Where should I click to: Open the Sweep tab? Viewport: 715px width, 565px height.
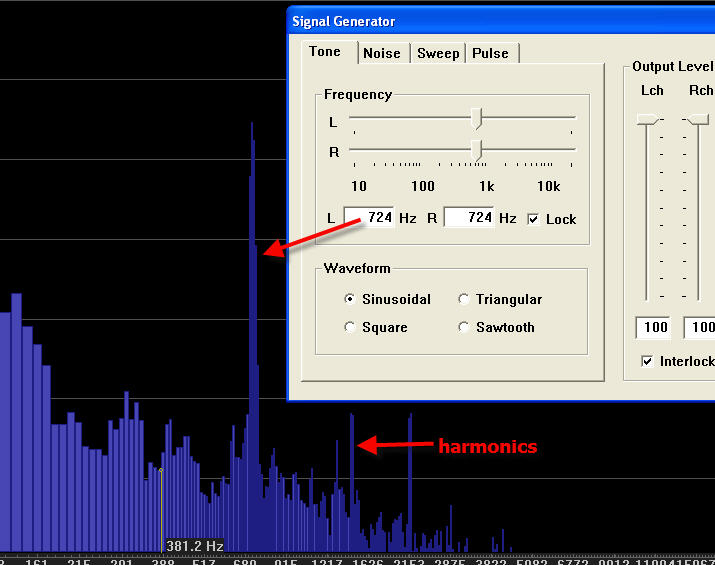438,53
